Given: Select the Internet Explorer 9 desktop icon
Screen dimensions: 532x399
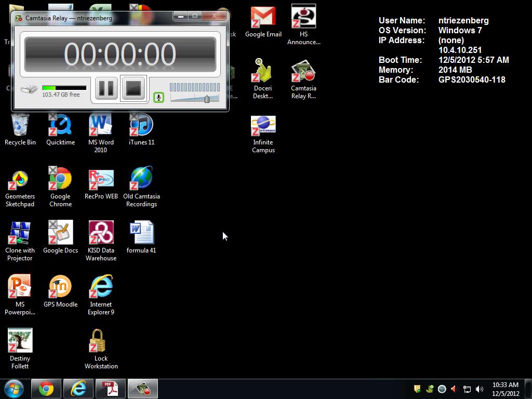Looking at the screenshot, I should (101, 296).
